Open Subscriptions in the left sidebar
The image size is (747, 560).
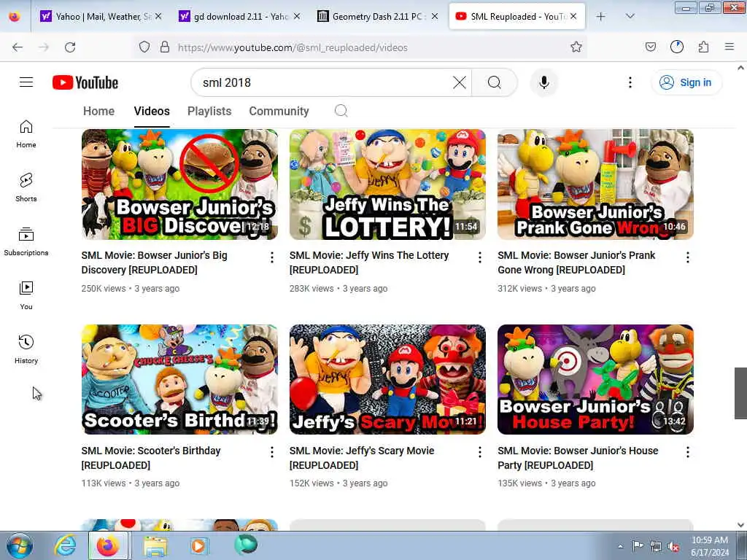pyautogui.click(x=26, y=242)
